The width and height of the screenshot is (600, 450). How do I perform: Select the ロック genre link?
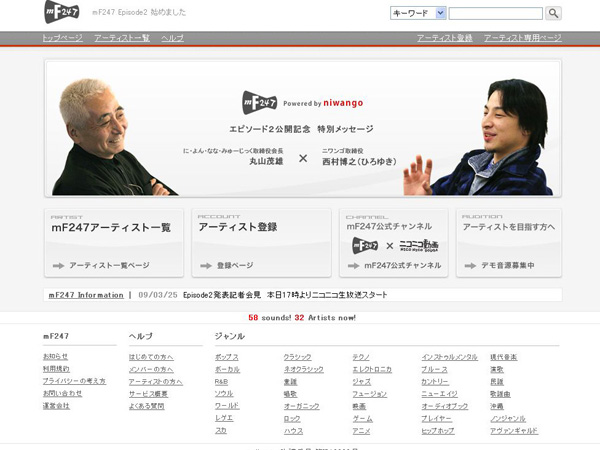[292, 419]
